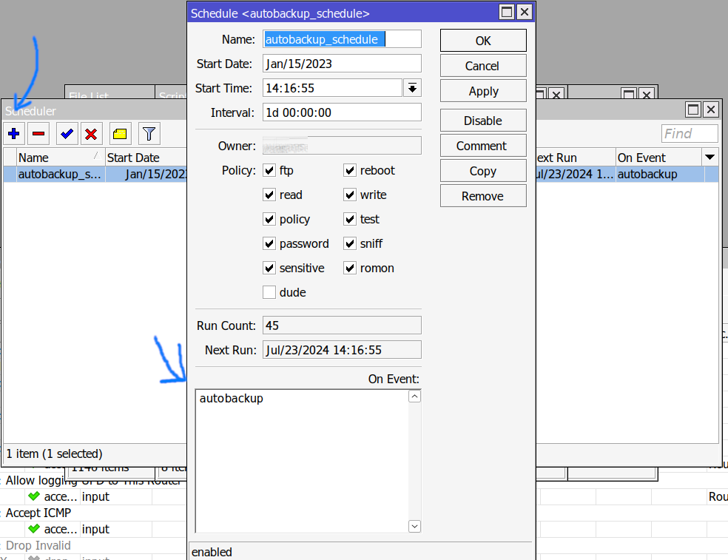Expand the Start Time dropdown arrow

point(412,88)
